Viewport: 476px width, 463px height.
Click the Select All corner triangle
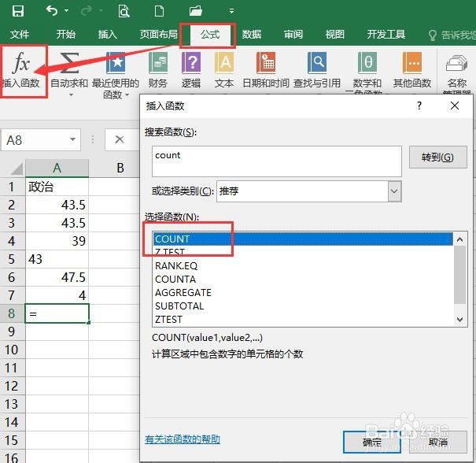16,168
